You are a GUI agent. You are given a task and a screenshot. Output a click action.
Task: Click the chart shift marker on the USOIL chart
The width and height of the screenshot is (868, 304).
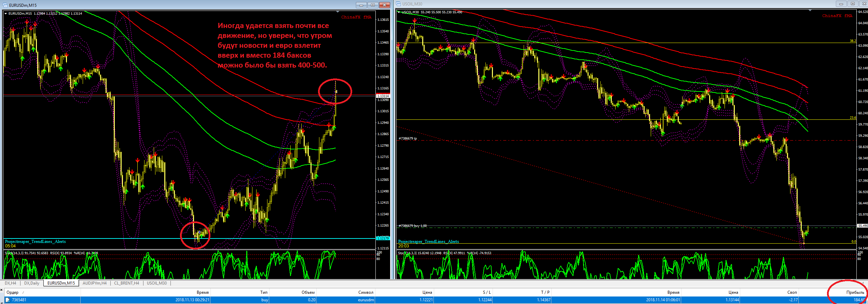[x=810, y=11]
